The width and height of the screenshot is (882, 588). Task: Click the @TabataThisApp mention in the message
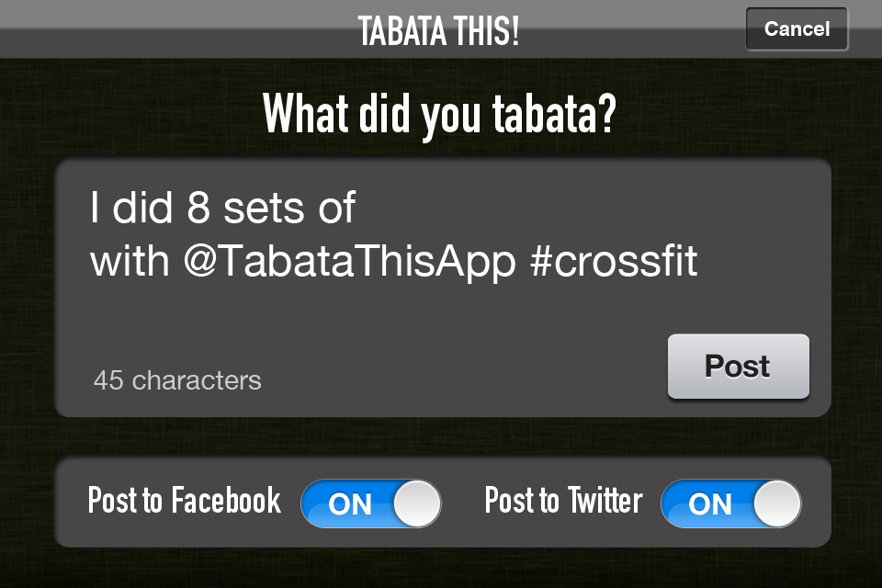(350, 262)
